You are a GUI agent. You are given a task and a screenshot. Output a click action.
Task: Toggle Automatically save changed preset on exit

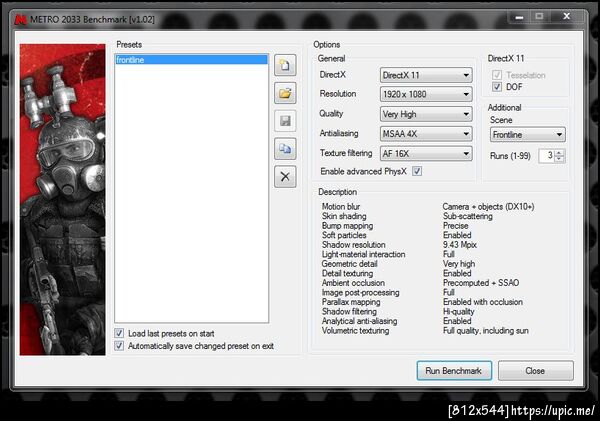[x=119, y=346]
